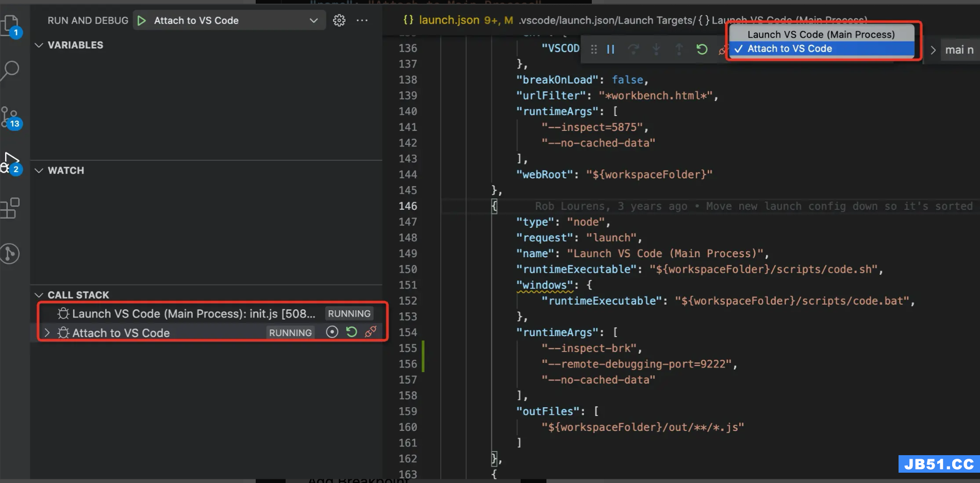Click the main tab at top right
The width and height of the screenshot is (980, 483).
tap(959, 50)
